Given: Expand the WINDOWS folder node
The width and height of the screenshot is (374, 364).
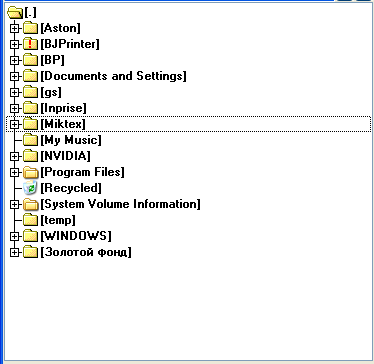Looking at the screenshot, I should [14, 236].
